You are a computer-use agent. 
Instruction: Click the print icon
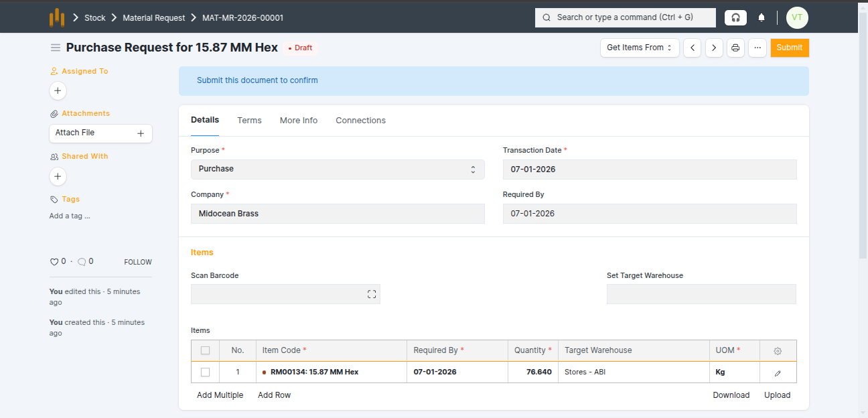(x=735, y=48)
